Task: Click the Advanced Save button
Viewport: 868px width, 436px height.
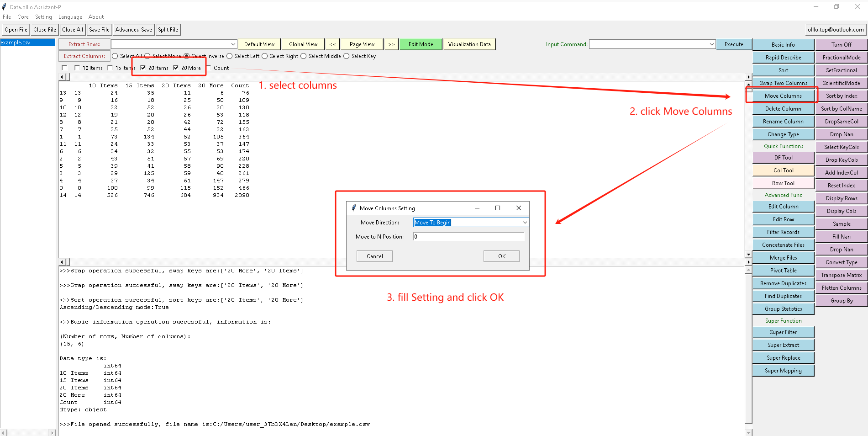Action: (x=134, y=30)
